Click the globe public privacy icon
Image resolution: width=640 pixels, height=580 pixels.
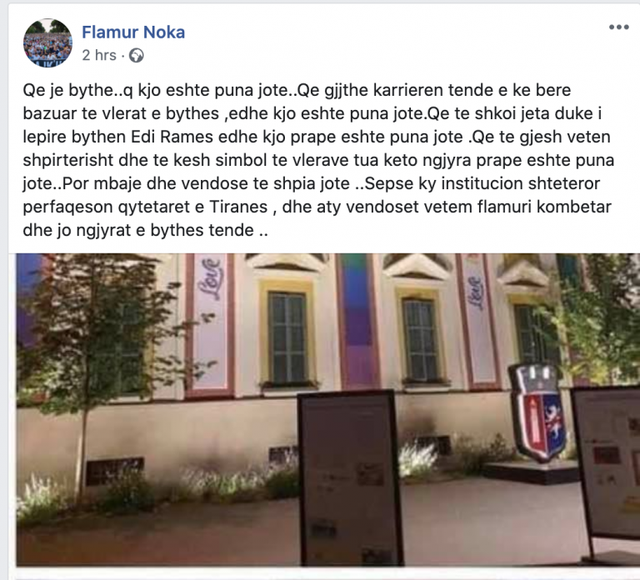136,56
